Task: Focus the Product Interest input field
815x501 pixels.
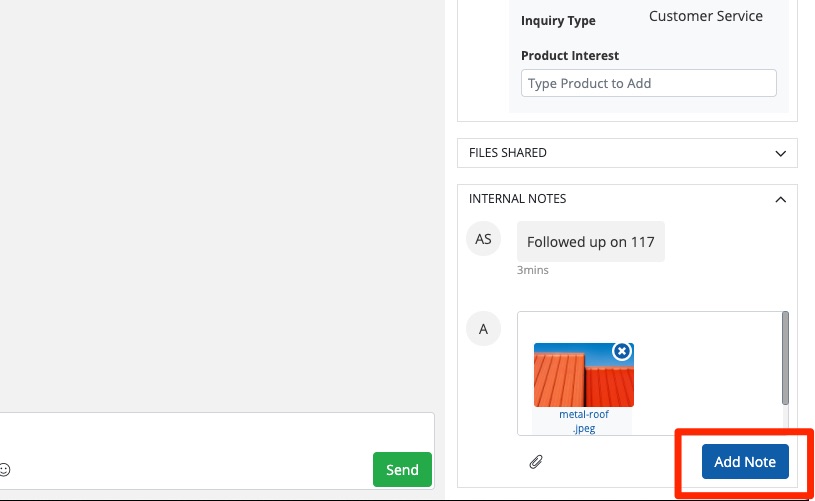Action: point(648,83)
